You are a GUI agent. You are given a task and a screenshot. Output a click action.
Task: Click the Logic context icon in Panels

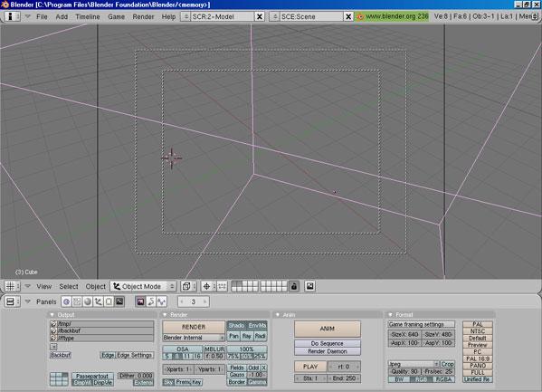tap(66, 301)
